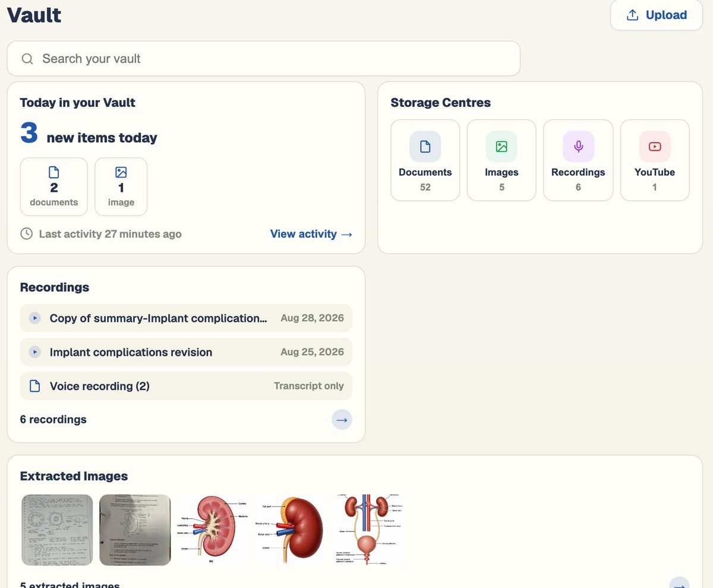The width and height of the screenshot is (713, 588).
Task: Expand extracted images with the arrow button
Action: point(679,582)
